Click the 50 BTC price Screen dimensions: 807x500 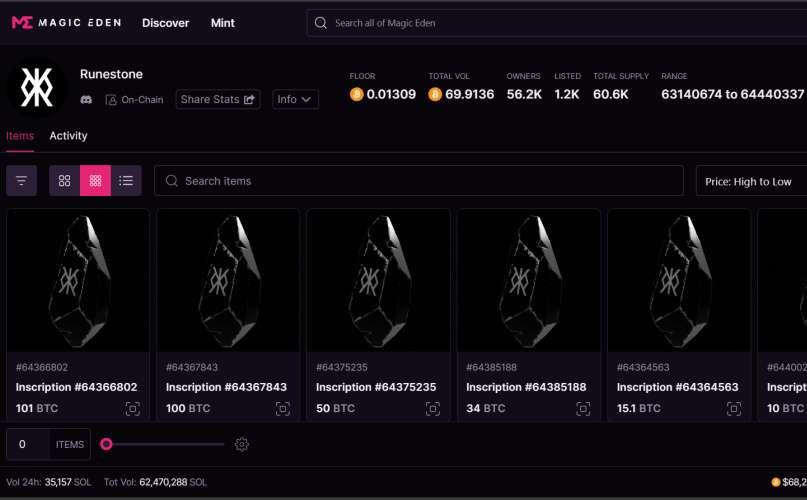[336, 408]
